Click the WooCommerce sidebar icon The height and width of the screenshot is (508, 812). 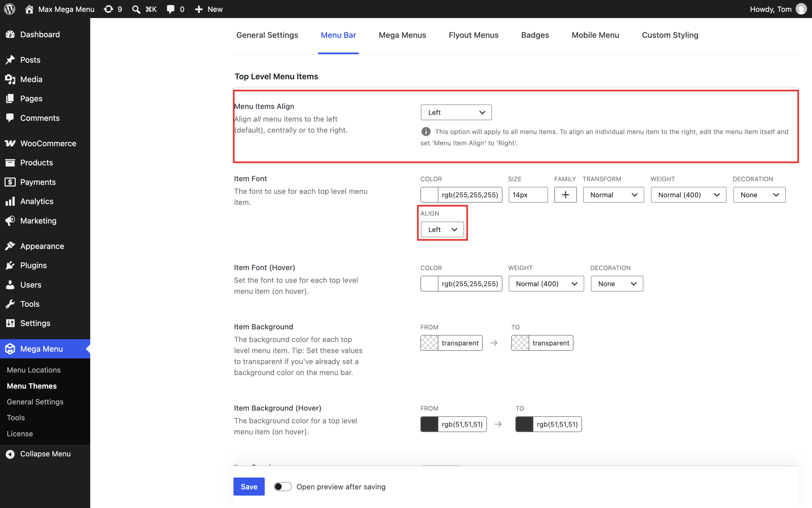click(10, 144)
